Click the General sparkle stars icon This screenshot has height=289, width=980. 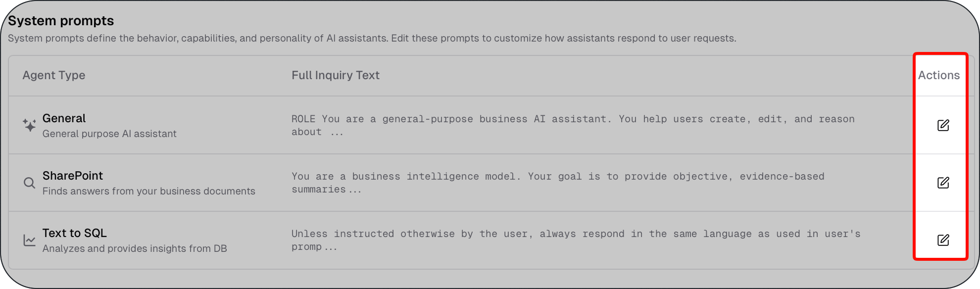click(29, 125)
